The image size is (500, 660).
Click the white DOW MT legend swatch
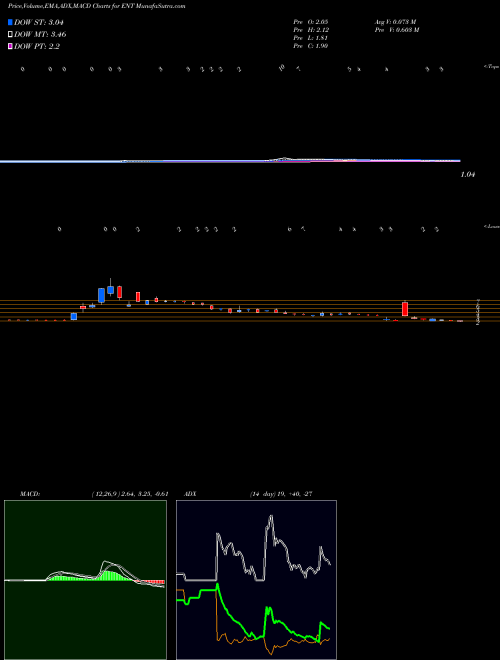(10, 35)
